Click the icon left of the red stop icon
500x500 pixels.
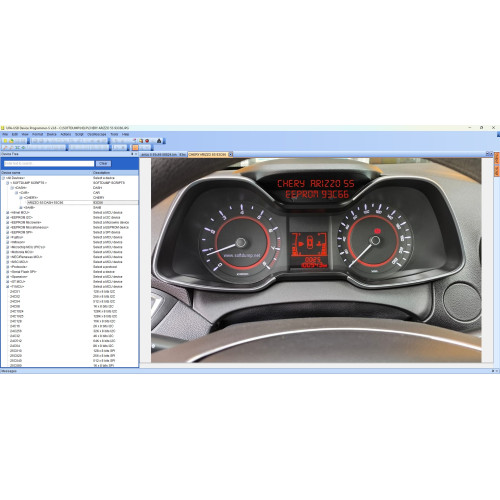(x=141, y=141)
